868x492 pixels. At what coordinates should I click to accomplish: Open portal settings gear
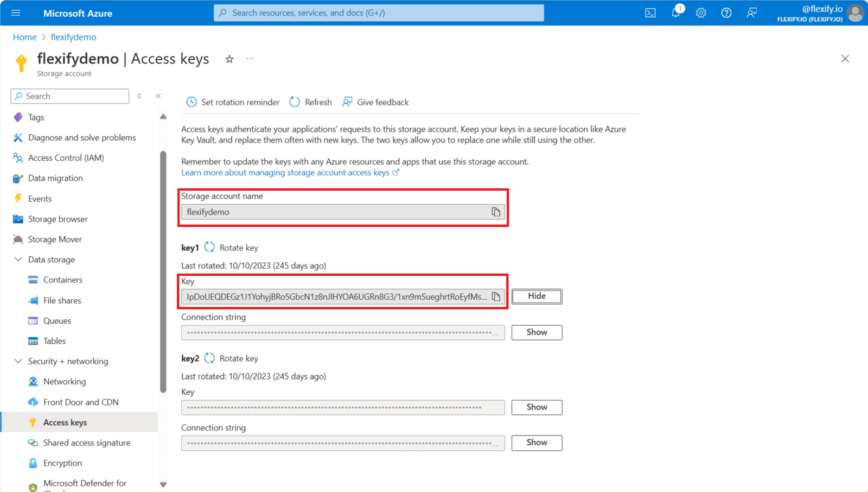coord(701,13)
